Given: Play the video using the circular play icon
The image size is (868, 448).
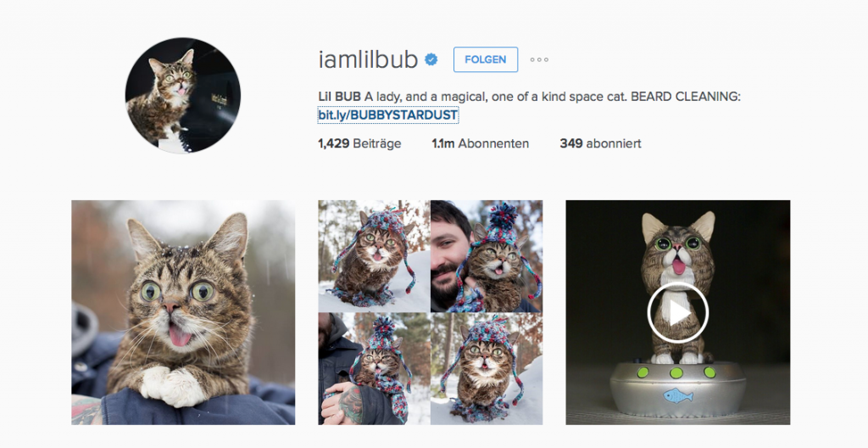Looking at the screenshot, I should point(677,313).
